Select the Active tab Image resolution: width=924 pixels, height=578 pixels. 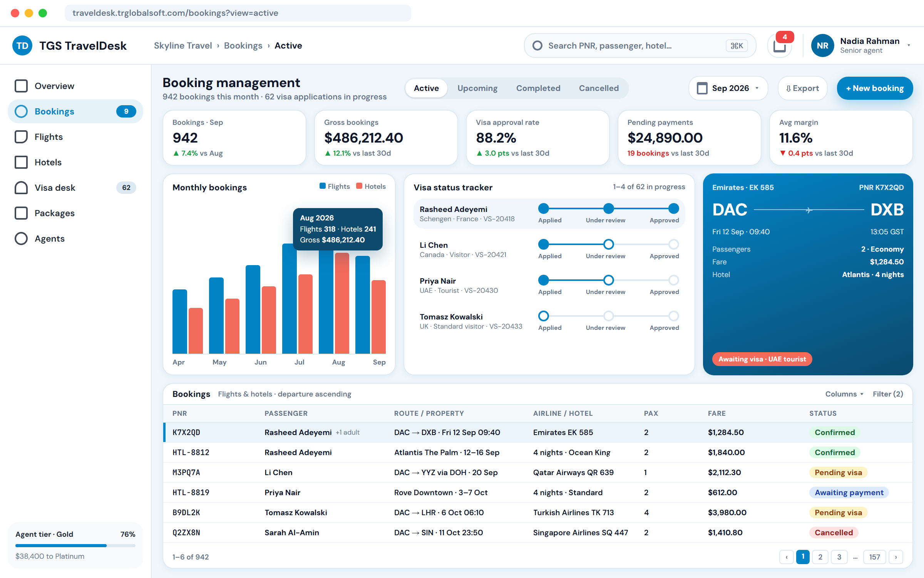(426, 88)
